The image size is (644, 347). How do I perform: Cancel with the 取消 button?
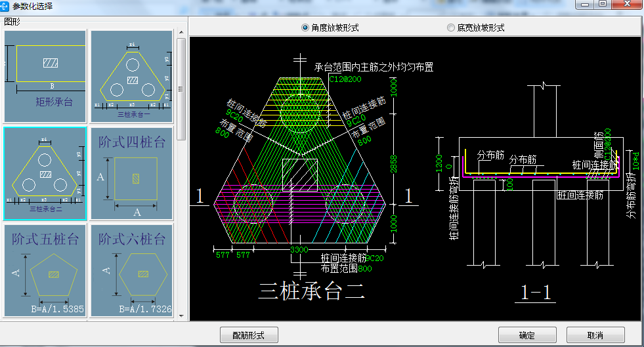(x=595, y=335)
